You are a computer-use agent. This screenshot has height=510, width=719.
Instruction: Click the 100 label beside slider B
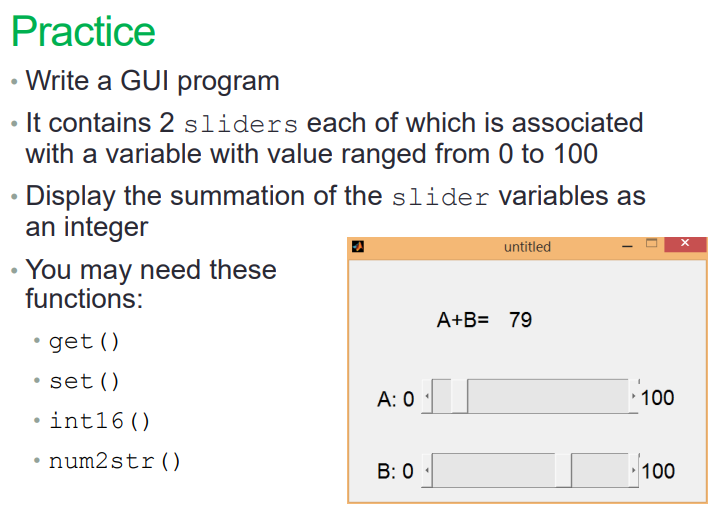click(x=658, y=471)
